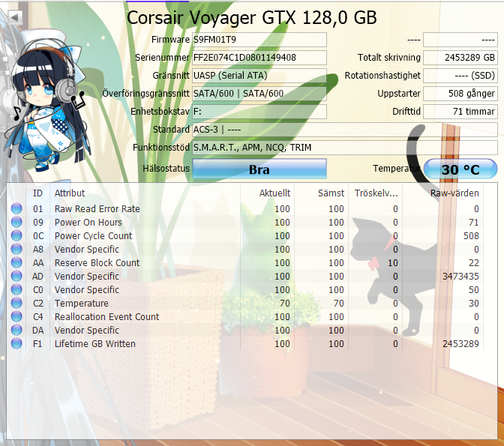Click the anime mascot character image
Image resolution: width=504 pixels, height=446 pixels.
(46, 101)
